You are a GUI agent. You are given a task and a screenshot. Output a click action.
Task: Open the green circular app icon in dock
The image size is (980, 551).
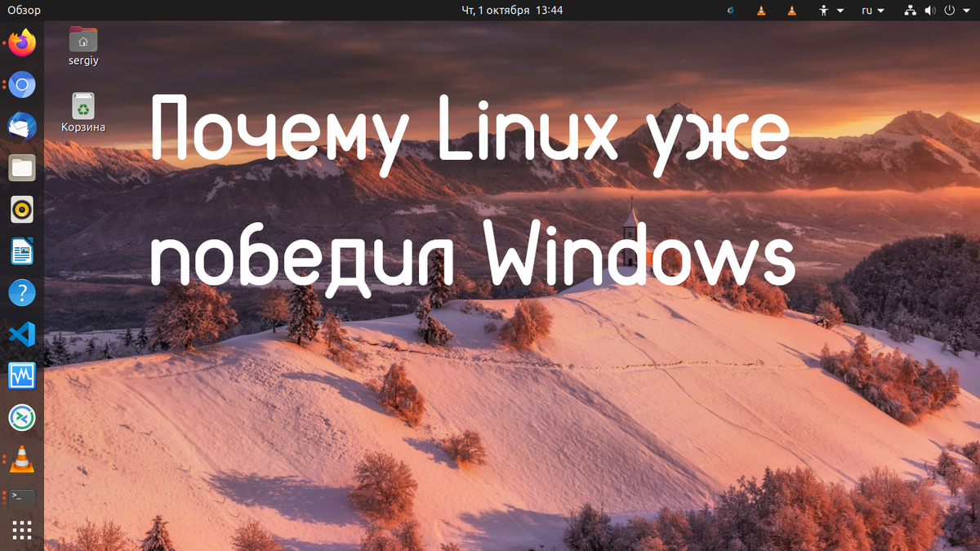(x=22, y=418)
